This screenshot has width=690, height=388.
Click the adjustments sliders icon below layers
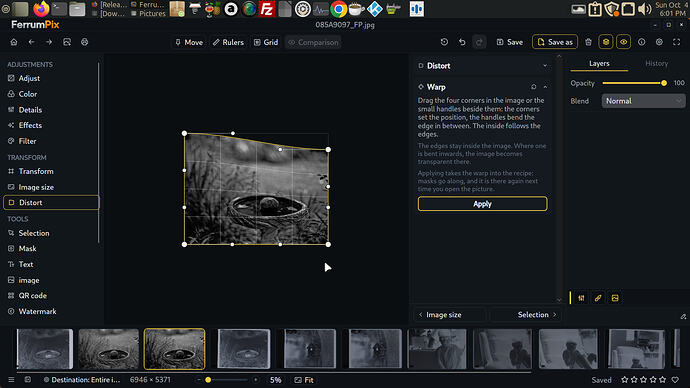tap(581, 298)
